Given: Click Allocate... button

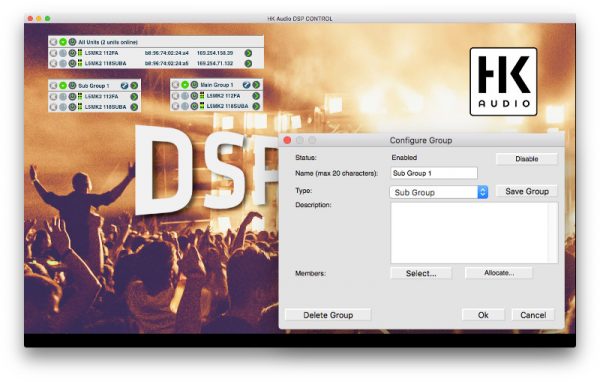Looking at the screenshot, I should [x=499, y=273].
